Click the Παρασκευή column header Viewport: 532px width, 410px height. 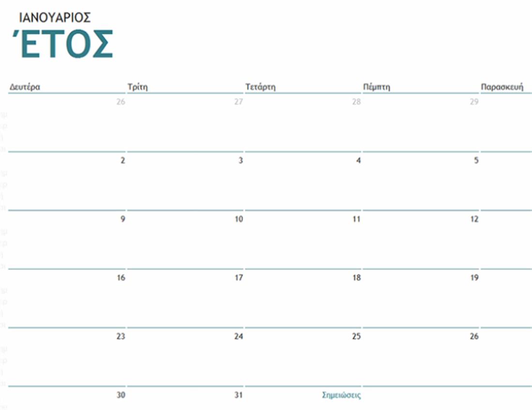pos(502,87)
